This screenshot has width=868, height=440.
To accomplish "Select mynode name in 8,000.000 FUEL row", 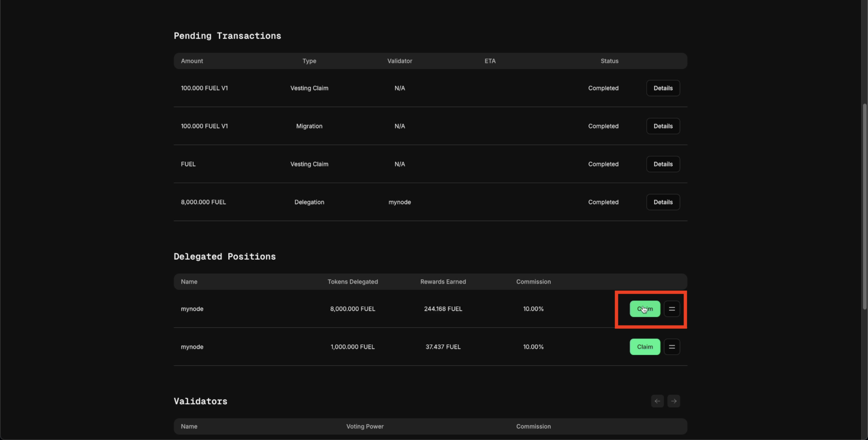I will [x=192, y=309].
